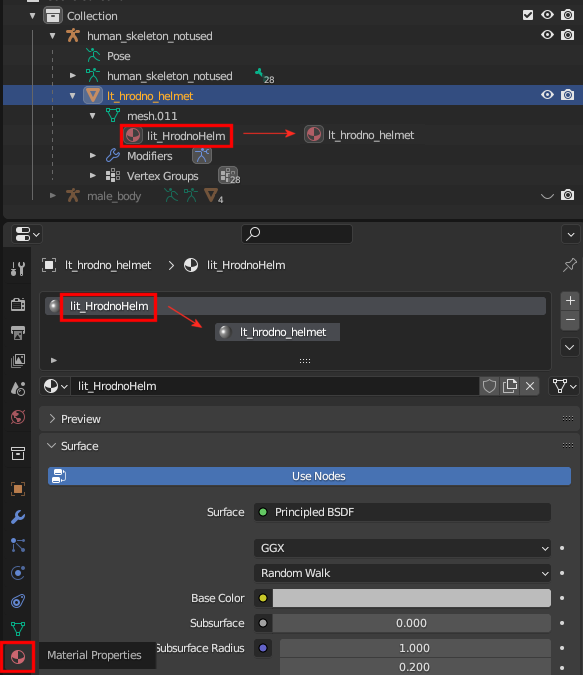Hide lt_hrodno_helmet with its eye icon
583x675 pixels.
(547, 95)
